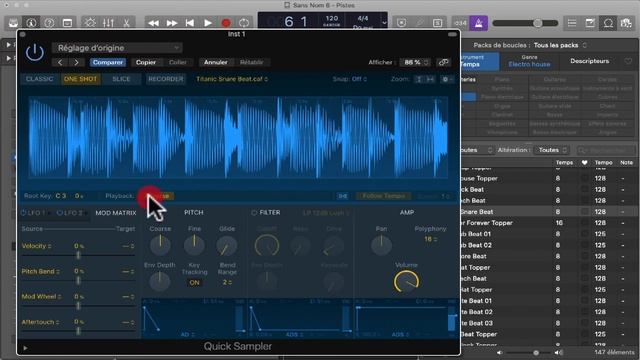
Task: Open the Packs de boucles Tous les packs dropdown
Action: (560, 45)
